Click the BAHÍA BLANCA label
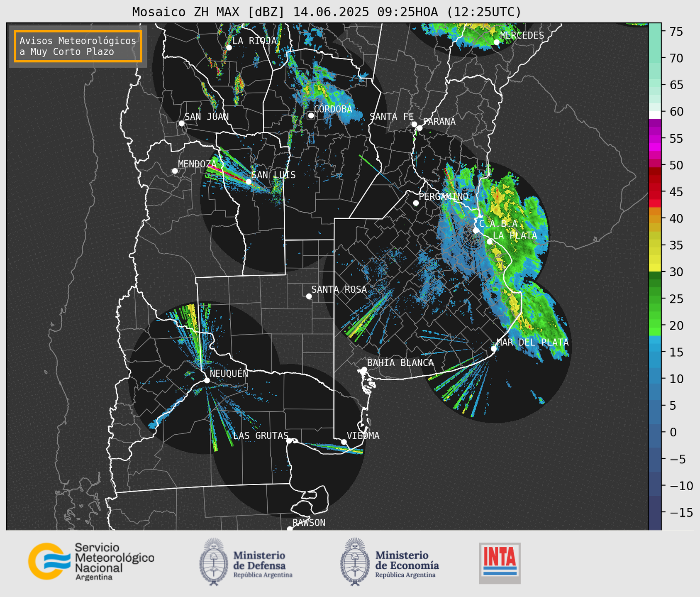This screenshot has width=700, height=597. 400,363
